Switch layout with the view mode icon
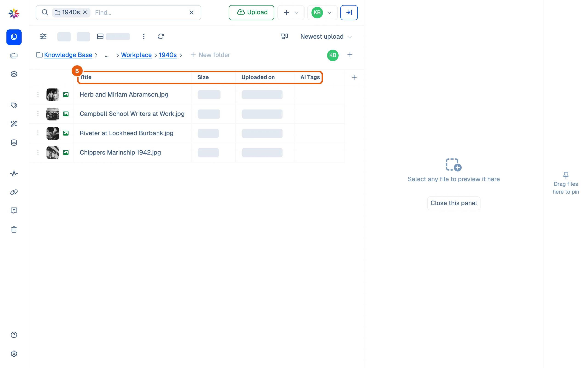 point(284,37)
